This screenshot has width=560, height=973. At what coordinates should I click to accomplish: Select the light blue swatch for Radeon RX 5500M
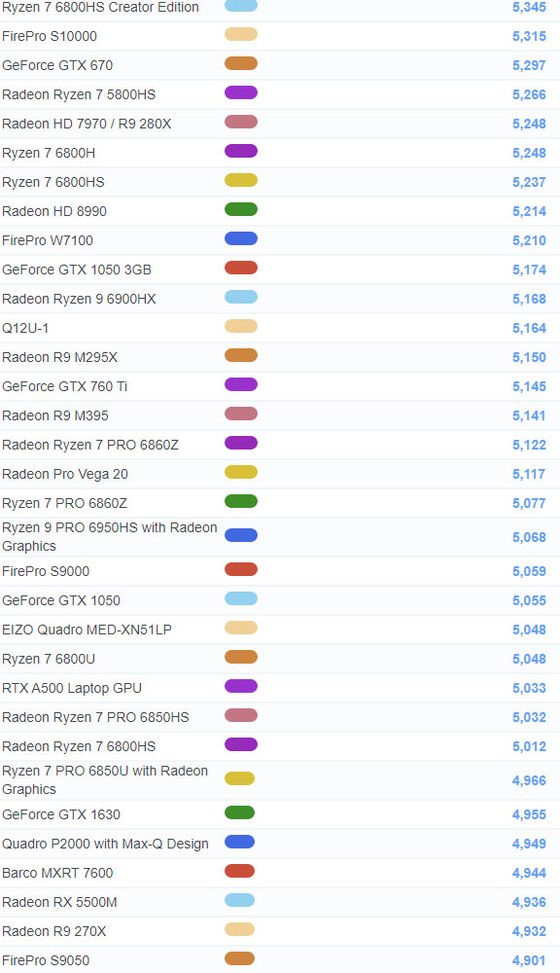click(239, 900)
